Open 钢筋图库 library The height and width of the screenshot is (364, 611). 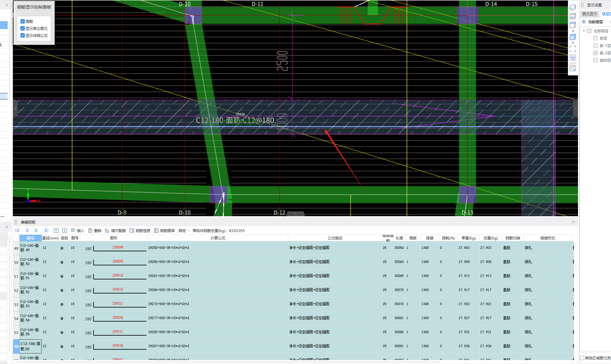(x=164, y=231)
